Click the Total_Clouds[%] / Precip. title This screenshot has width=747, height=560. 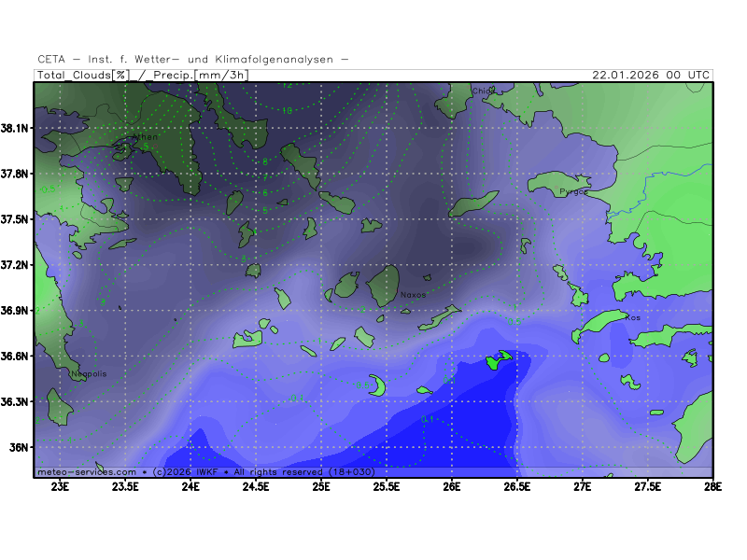pyautogui.click(x=140, y=75)
